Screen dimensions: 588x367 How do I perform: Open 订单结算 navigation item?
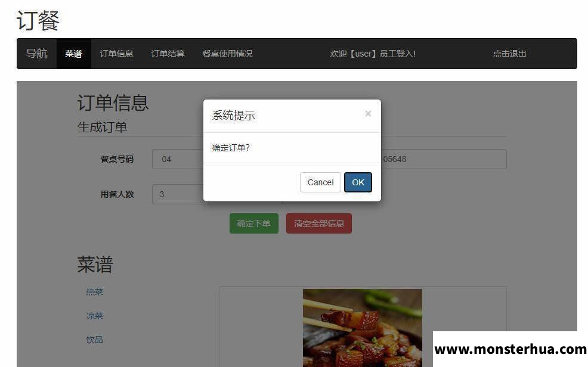point(168,54)
